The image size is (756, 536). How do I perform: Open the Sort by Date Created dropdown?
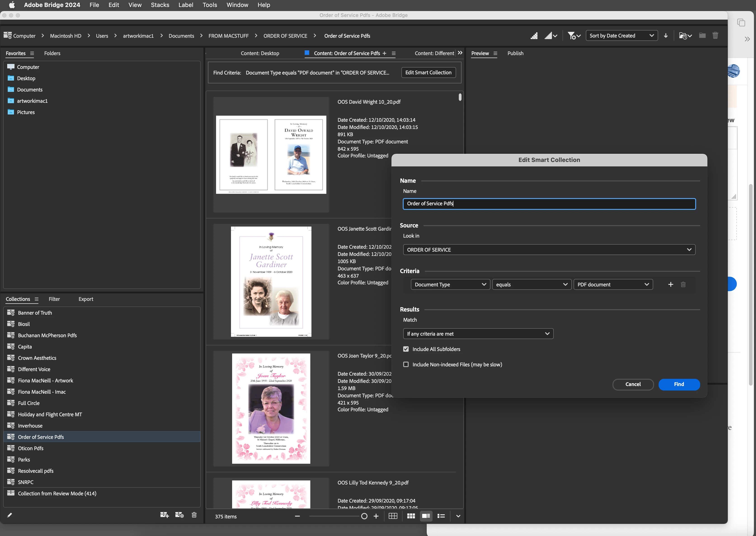tap(621, 36)
